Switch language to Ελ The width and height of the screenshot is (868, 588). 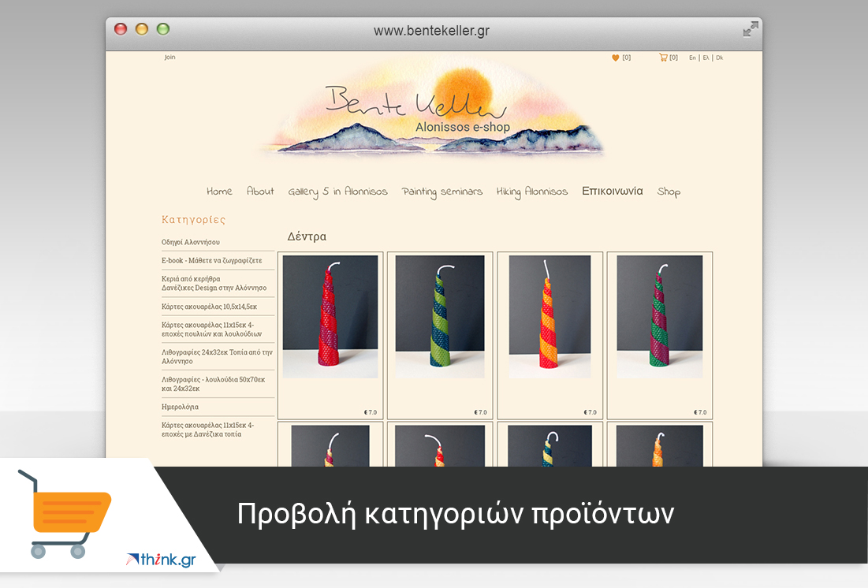[x=706, y=58]
